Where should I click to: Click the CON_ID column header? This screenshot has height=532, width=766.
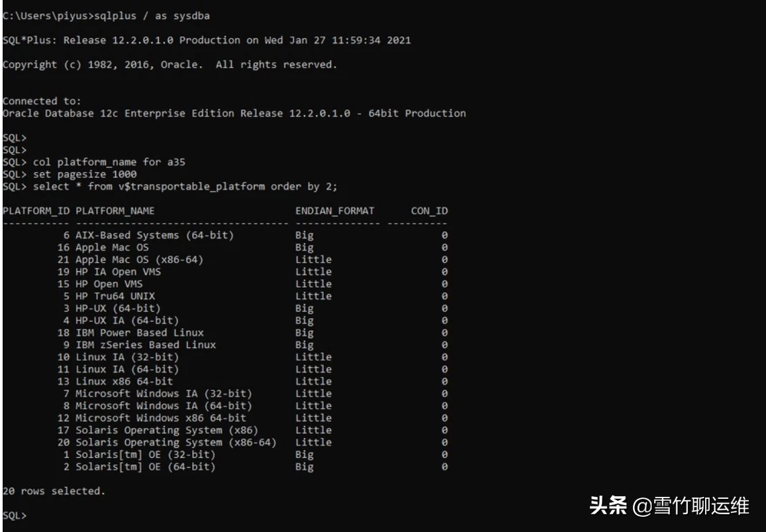[430, 211]
